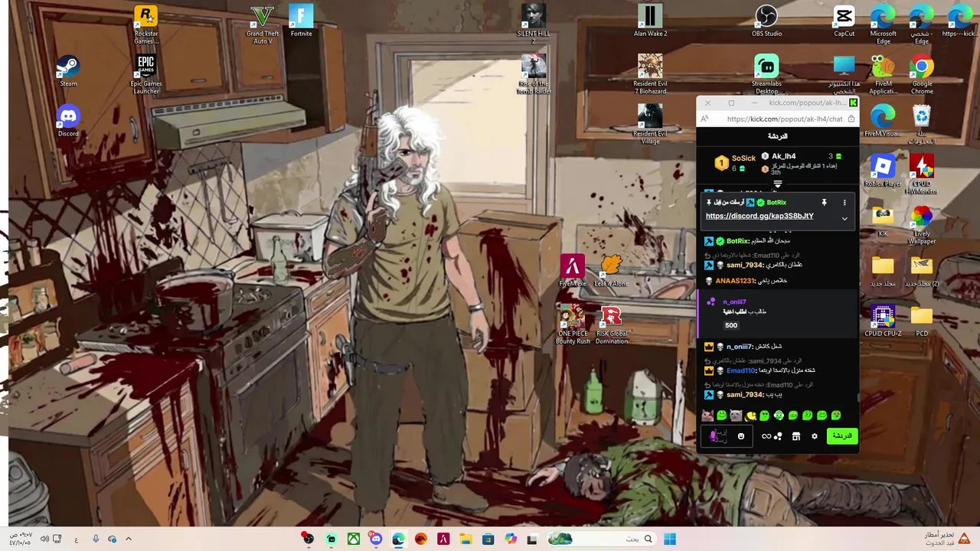Select the Leaf it Alone icon

(611, 271)
